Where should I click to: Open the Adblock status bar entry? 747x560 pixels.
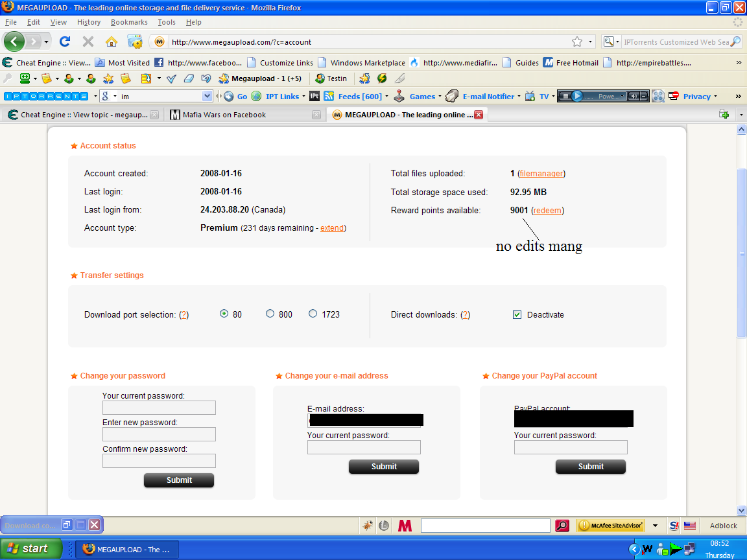click(x=723, y=526)
